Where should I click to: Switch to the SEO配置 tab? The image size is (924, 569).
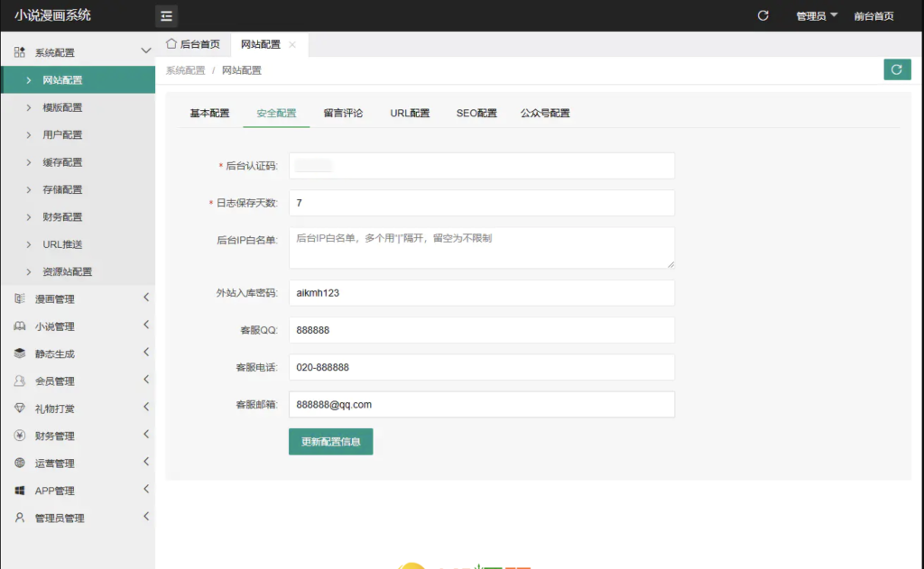[476, 114]
